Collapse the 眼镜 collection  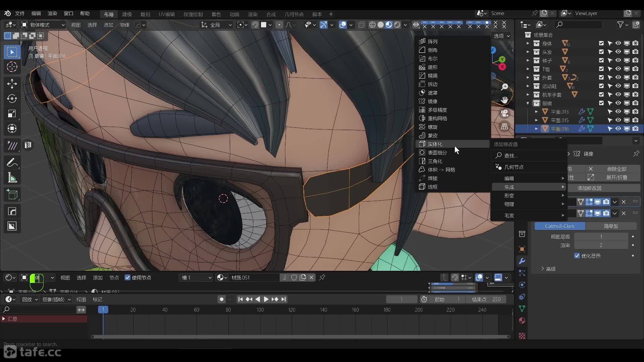[x=528, y=103]
